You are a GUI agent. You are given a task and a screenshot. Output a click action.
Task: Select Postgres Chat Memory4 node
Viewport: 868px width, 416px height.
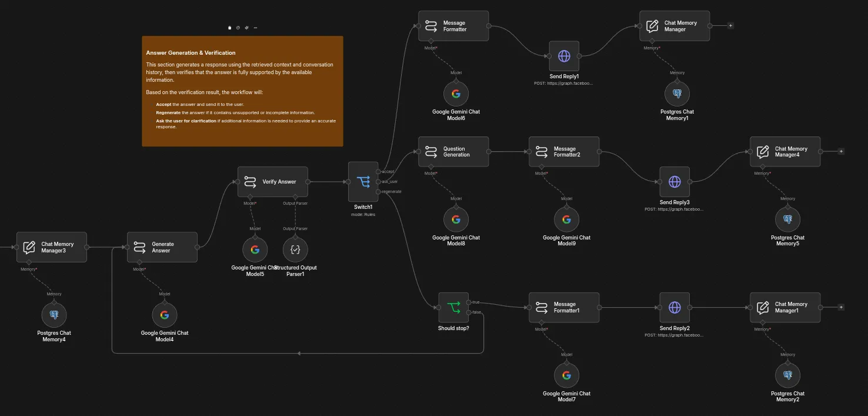[54, 315]
